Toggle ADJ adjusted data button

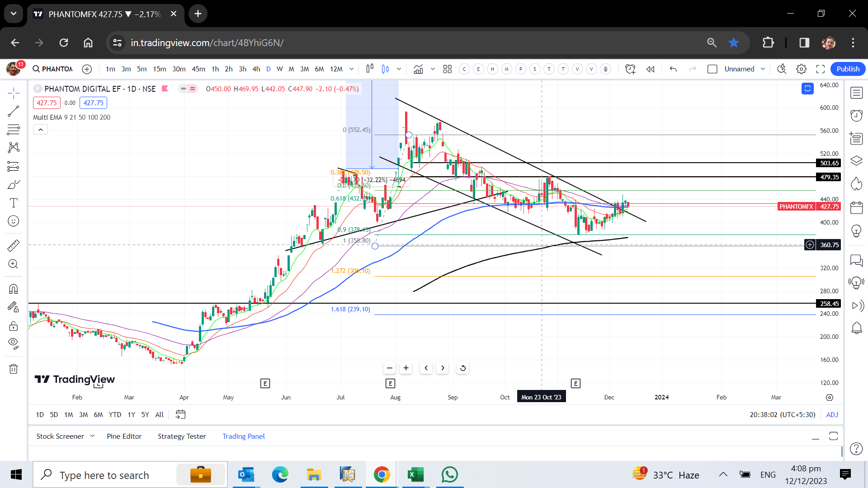coord(832,415)
